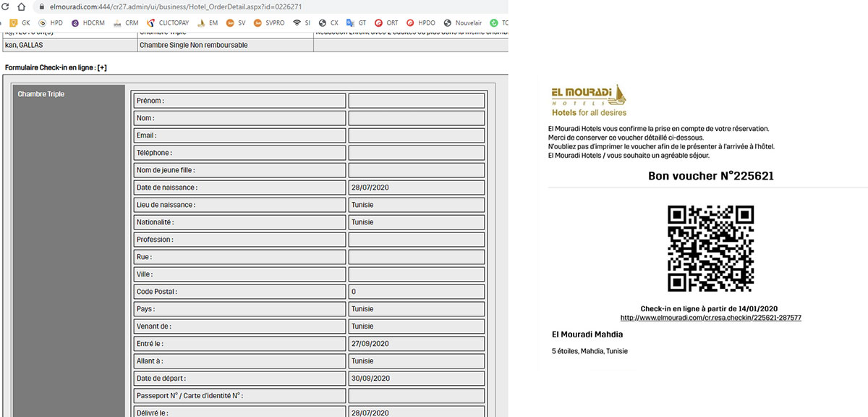Click the 'kan, GALLAS' table cell
The height and width of the screenshot is (417, 868).
tap(70, 45)
